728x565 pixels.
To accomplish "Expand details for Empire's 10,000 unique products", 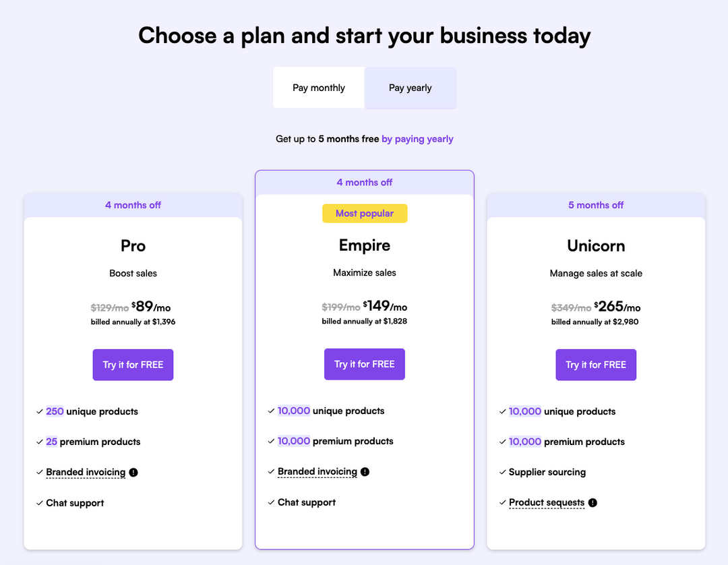I will coord(293,410).
